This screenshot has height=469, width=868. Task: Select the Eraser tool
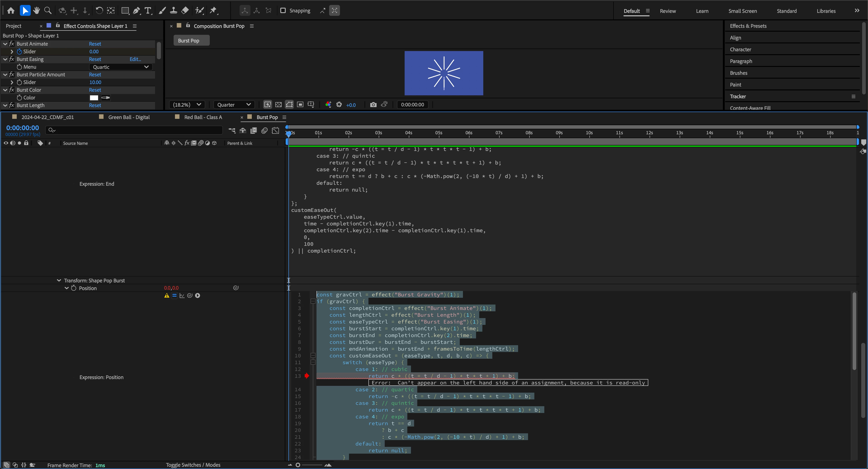click(185, 10)
